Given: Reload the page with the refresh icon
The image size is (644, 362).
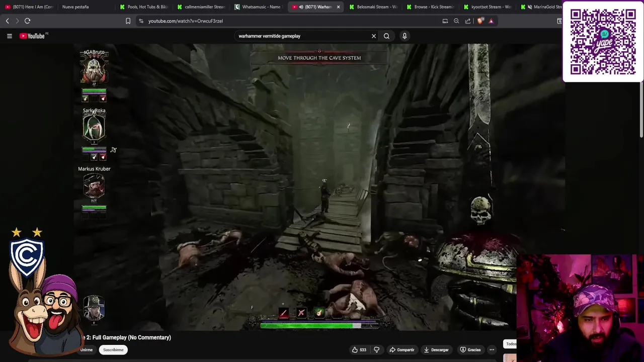Looking at the screenshot, I should (28, 21).
